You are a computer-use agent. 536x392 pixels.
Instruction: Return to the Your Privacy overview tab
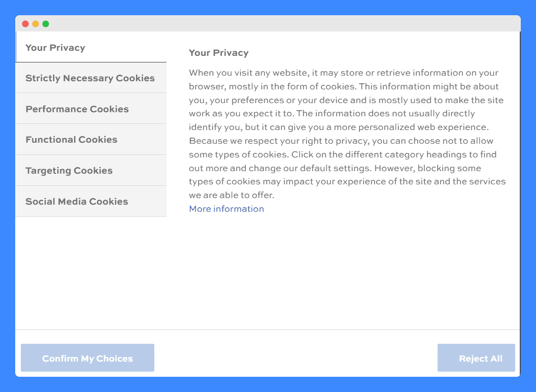tap(55, 47)
